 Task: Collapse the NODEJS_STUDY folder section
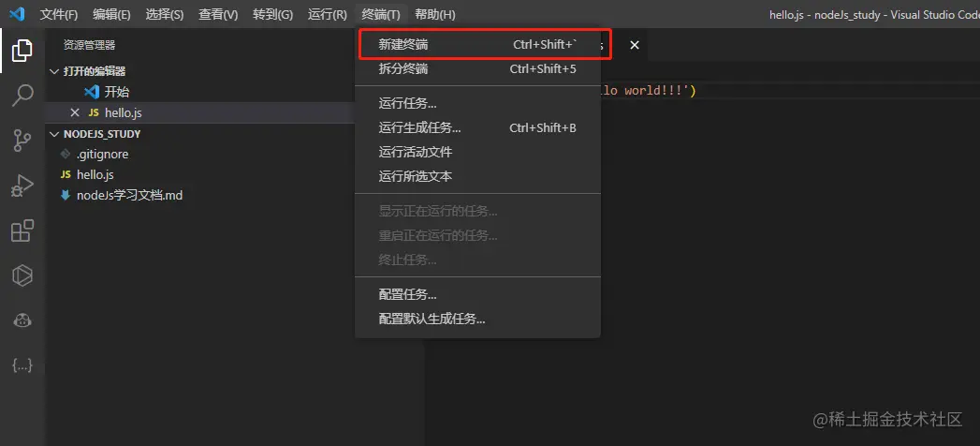click(54, 134)
